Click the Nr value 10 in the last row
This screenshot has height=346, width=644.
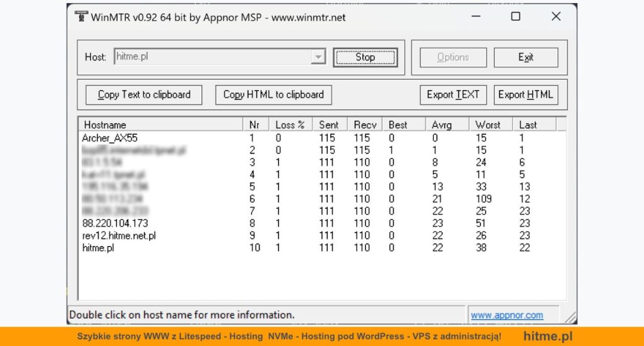coord(255,248)
